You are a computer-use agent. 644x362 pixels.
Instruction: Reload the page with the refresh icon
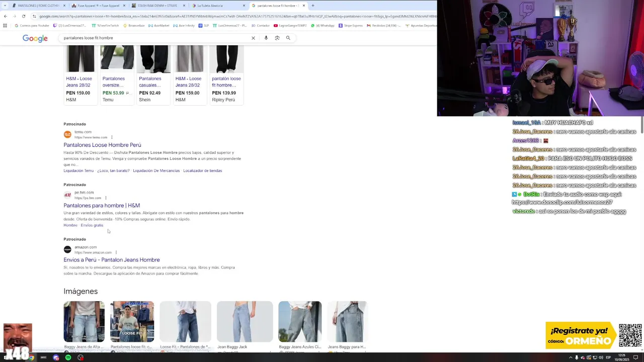(x=24, y=16)
